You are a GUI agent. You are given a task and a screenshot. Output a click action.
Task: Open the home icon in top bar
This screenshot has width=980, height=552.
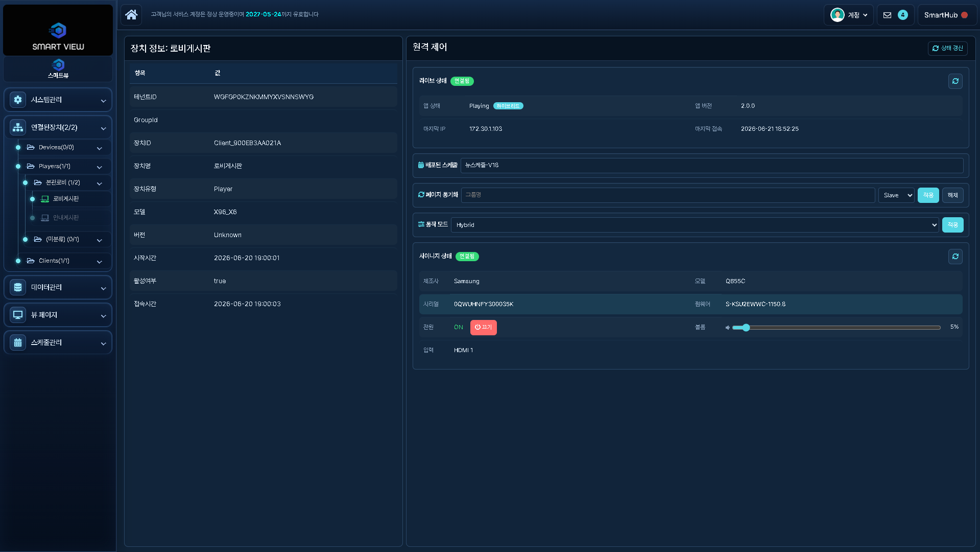coord(131,15)
